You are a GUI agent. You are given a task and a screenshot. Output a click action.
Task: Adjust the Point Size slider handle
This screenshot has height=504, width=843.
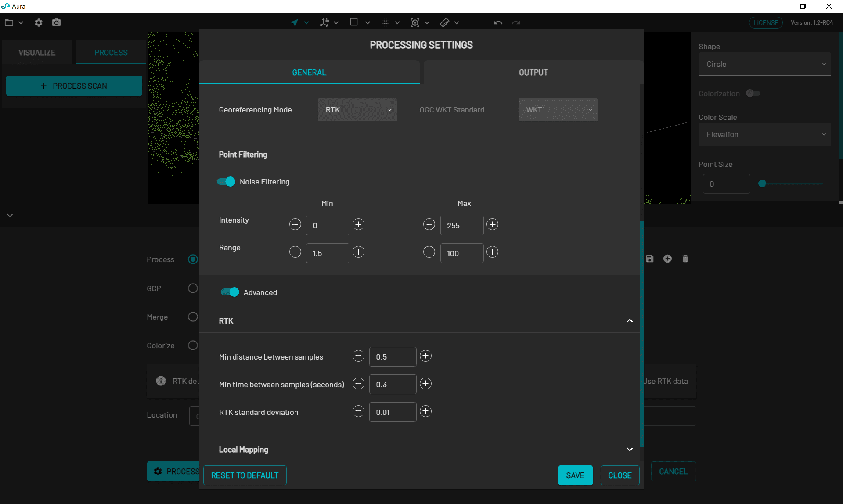[762, 184]
